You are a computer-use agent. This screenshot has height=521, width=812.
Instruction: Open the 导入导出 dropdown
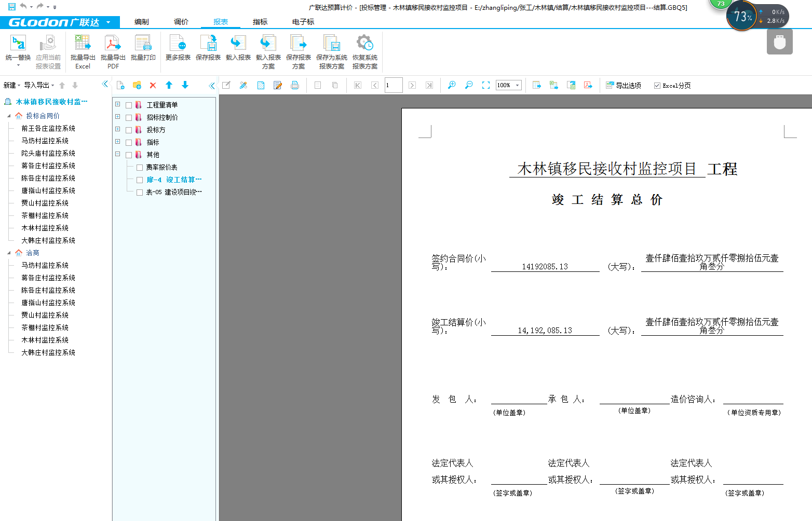tap(39, 85)
